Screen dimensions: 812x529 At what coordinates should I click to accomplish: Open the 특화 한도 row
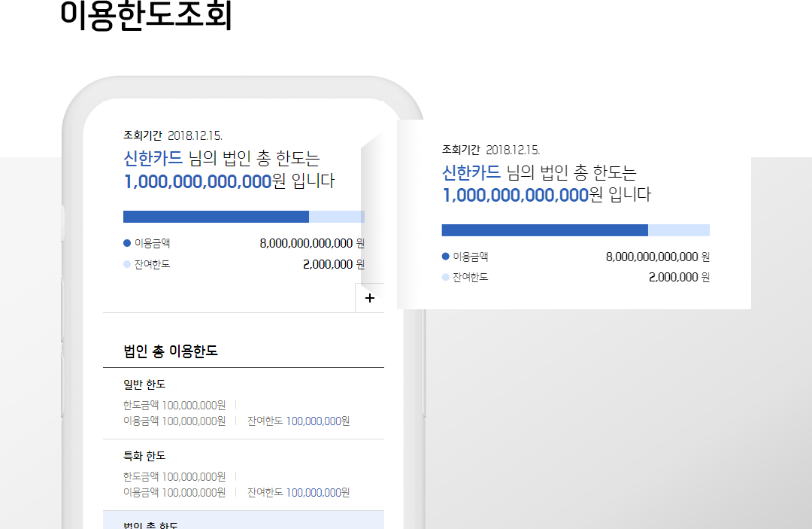244,475
